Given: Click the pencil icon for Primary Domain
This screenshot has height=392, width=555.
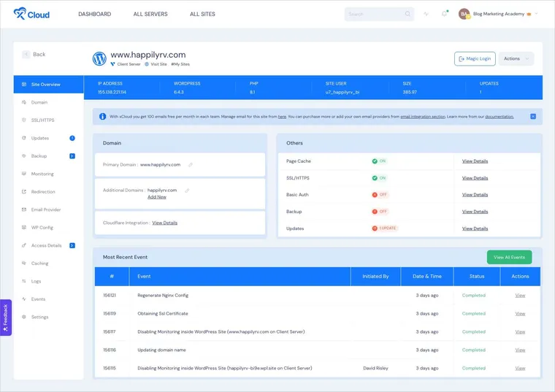Looking at the screenshot, I should (x=191, y=164).
